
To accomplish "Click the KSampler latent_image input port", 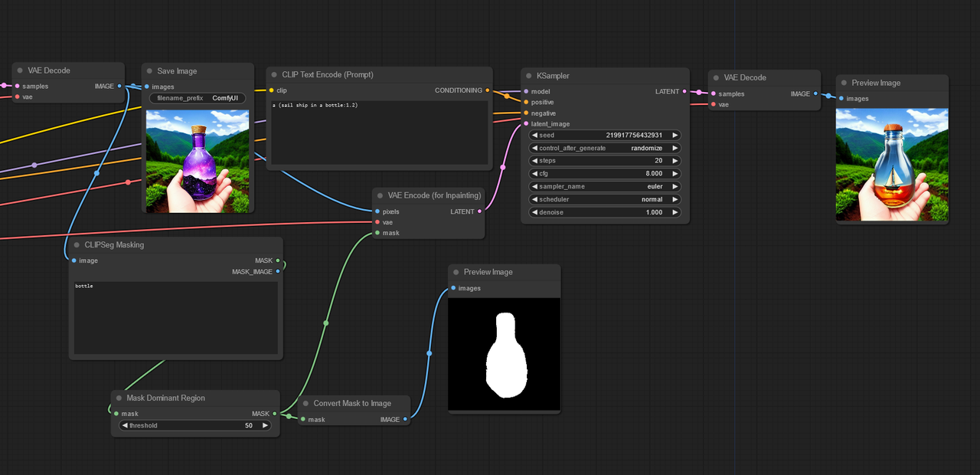I will (x=526, y=124).
